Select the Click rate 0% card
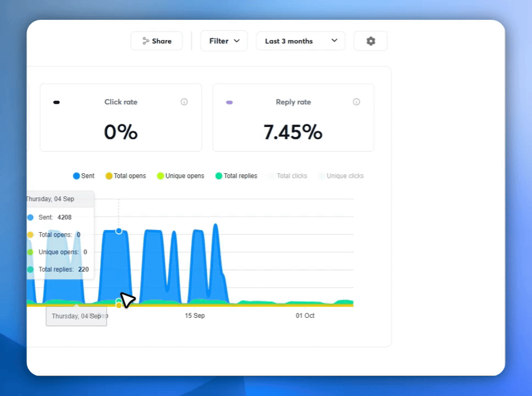 click(121, 118)
